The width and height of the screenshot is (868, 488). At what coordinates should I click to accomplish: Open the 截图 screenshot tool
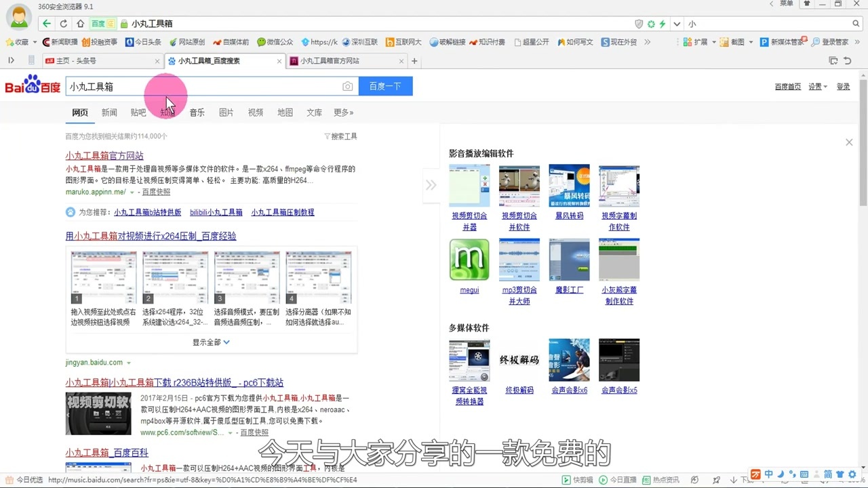point(732,42)
